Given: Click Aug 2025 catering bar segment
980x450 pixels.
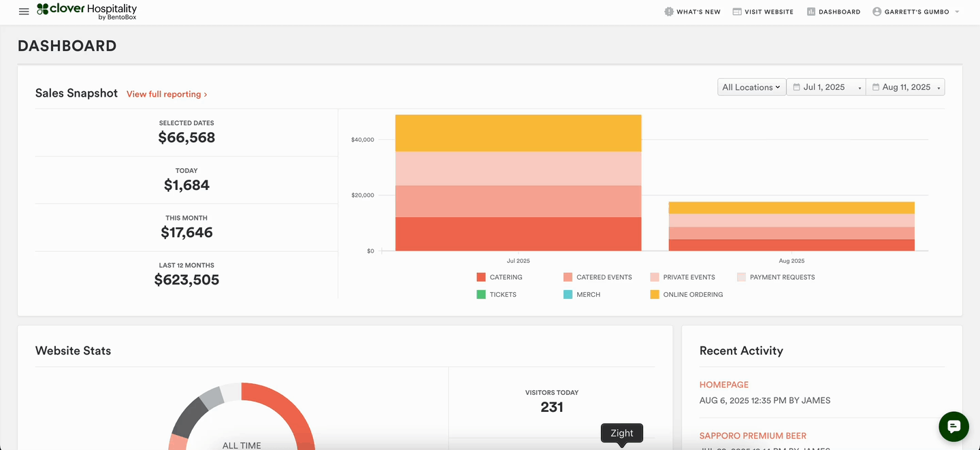Looking at the screenshot, I should pos(791,245).
